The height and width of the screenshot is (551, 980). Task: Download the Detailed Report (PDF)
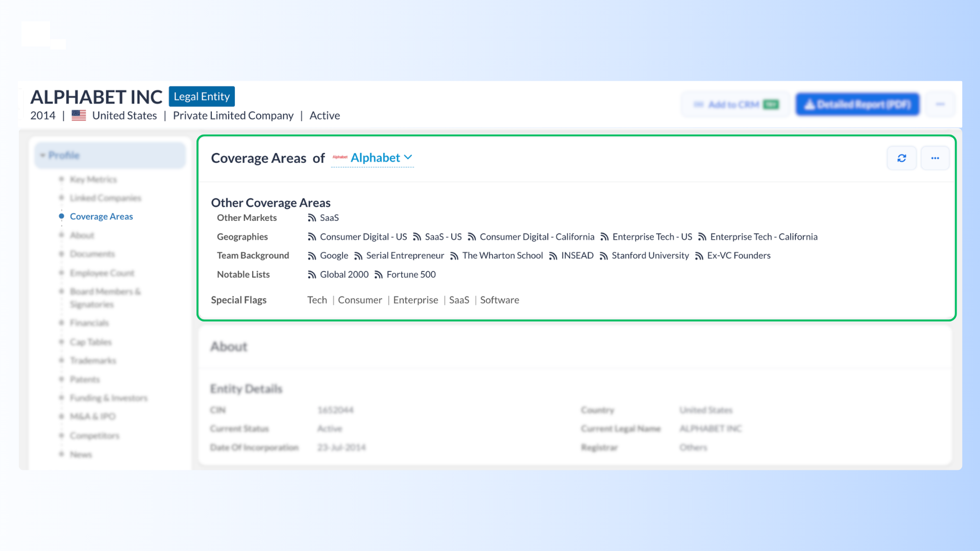(x=857, y=105)
